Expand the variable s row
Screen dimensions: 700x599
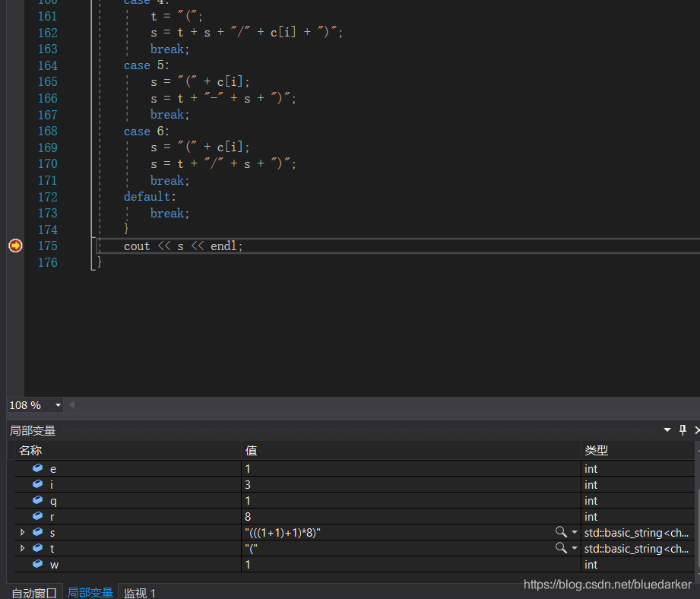[22, 532]
